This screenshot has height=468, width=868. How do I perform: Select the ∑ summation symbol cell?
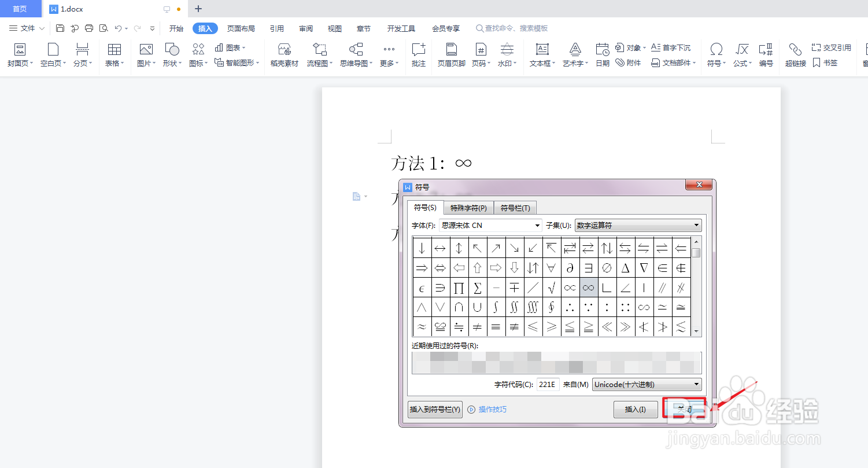click(x=478, y=287)
